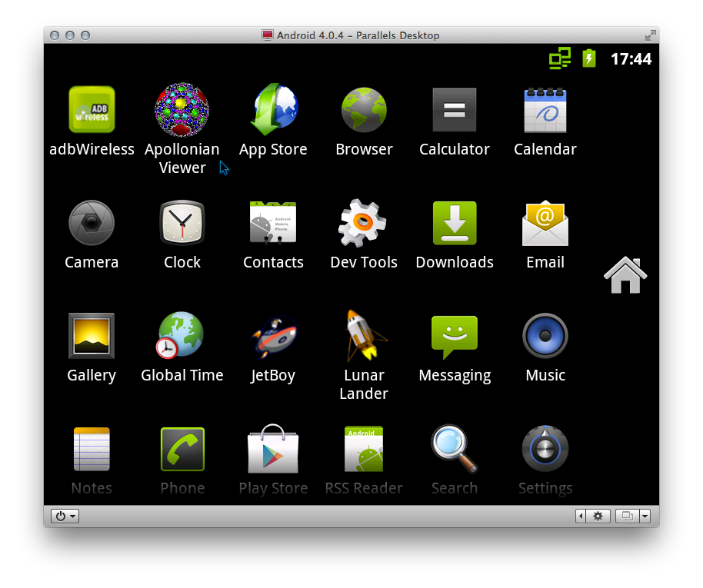
Task: Tap the Home button
Action: tap(625, 275)
